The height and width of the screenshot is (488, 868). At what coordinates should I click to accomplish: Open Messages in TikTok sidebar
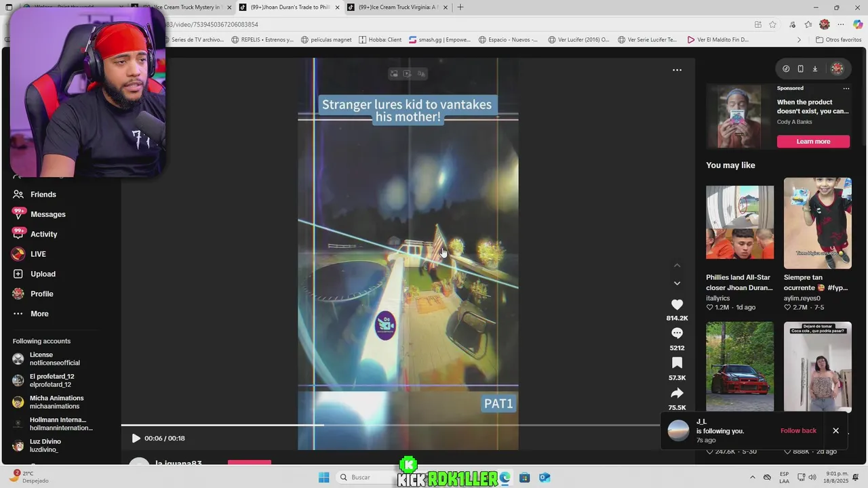pyautogui.click(x=47, y=214)
